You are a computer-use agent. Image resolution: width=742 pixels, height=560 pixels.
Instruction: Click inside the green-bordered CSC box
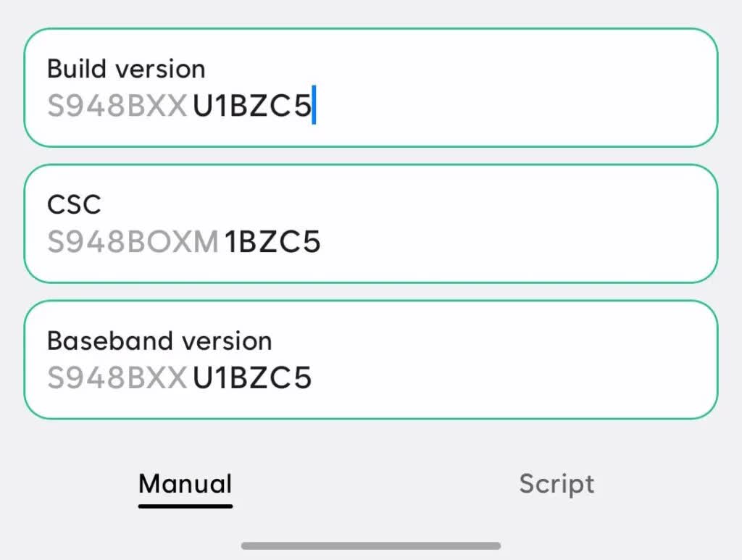coord(371,222)
